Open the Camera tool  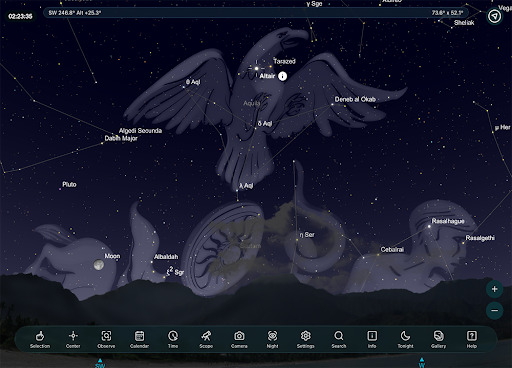[x=239, y=339]
